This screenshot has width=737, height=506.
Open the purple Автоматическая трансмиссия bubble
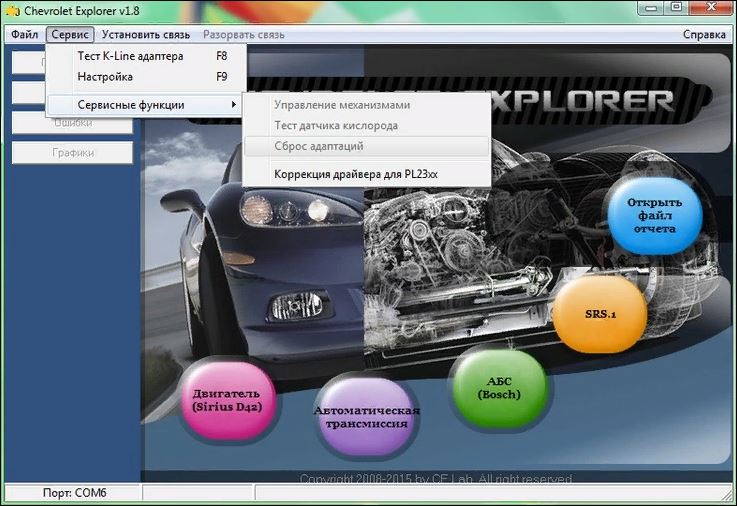(366, 417)
